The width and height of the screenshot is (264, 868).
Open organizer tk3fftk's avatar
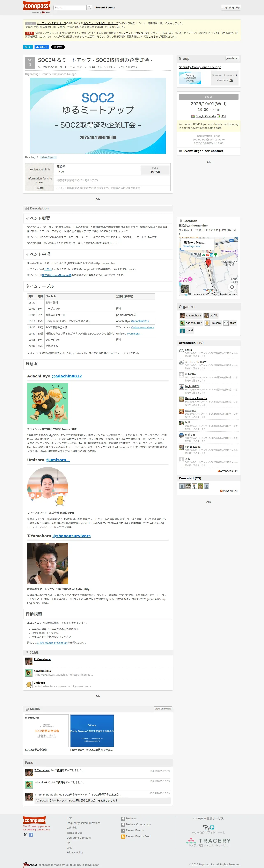[x=206, y=316]
